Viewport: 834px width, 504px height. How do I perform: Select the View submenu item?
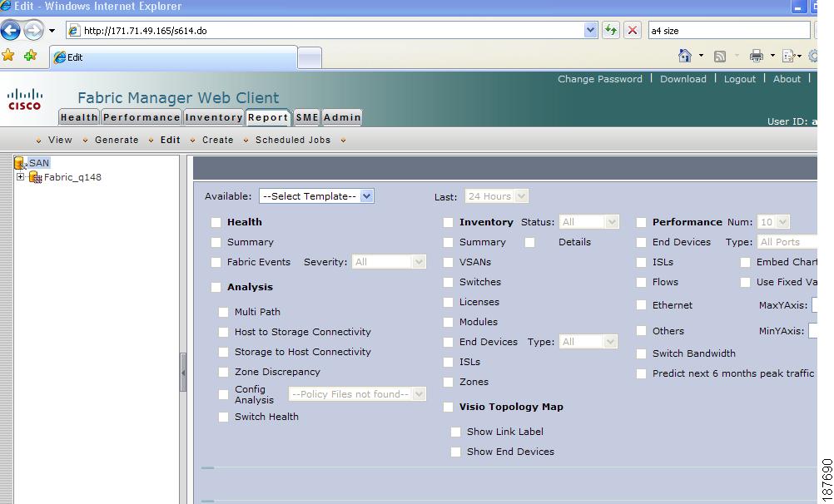(60, 140)
